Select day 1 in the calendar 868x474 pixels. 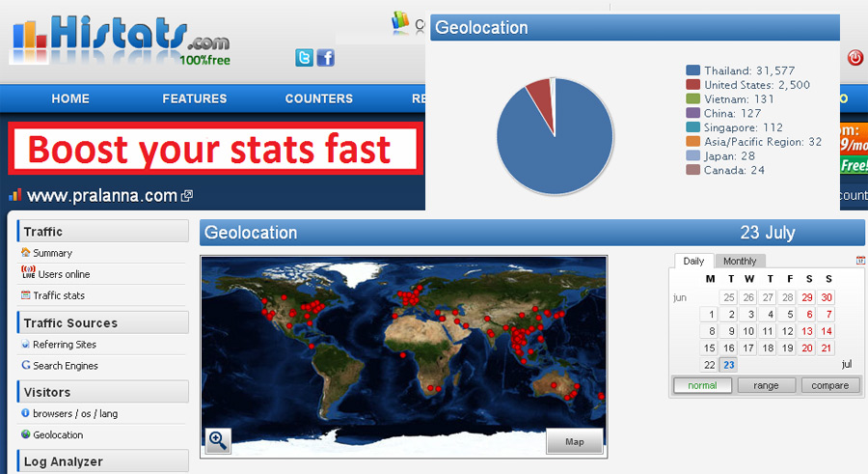[709, 315]
